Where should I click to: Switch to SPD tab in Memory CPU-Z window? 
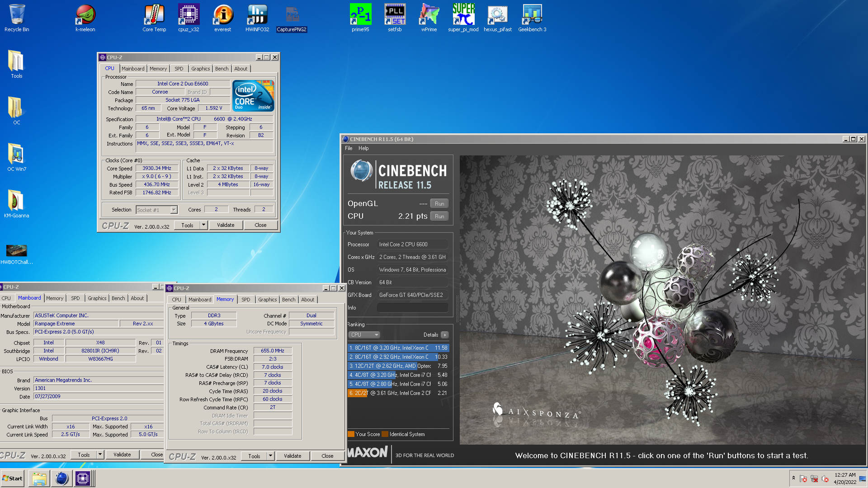[x=245, y=300]
